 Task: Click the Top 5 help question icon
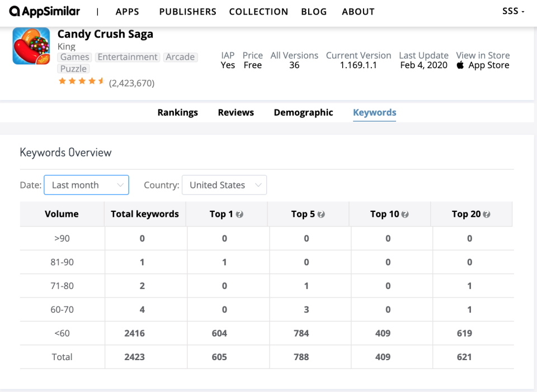321,214
